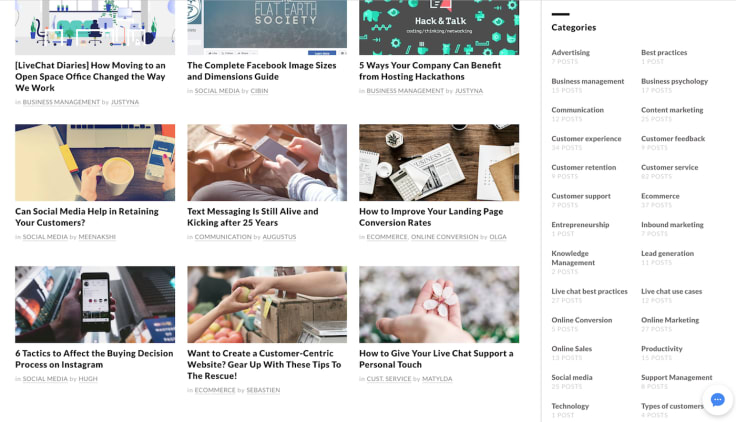Open the Ecommerce category in sidebar
Screen dimensions: 736x422
pyautogui.click(x=660, y=196)
